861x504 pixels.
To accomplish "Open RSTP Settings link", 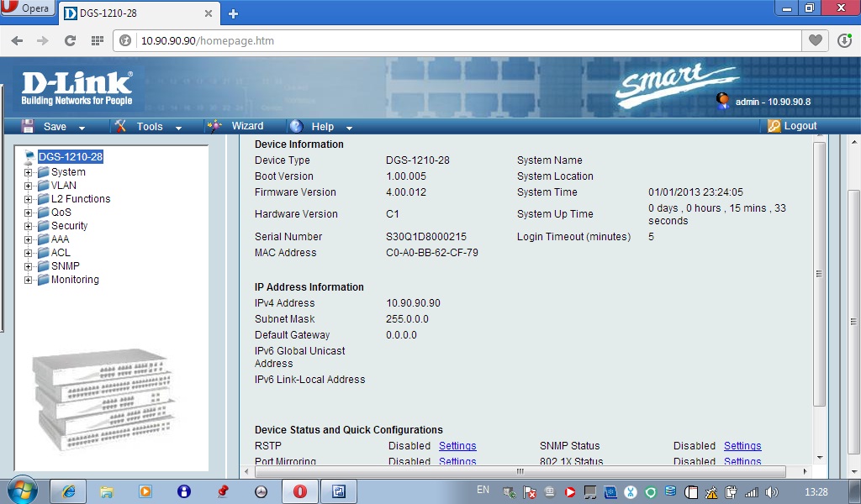I will [457, 446].
